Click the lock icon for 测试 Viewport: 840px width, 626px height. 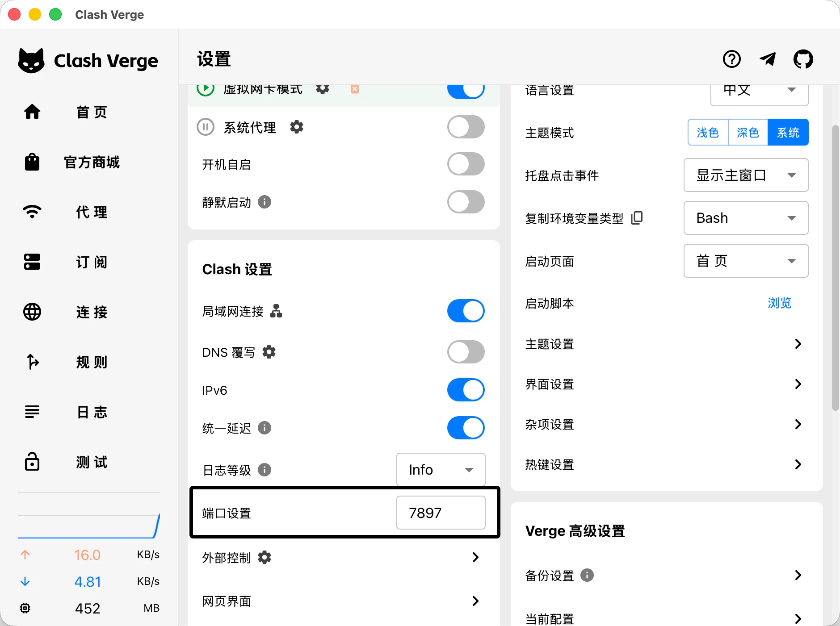pyautogui.click(x=32, y=462)
